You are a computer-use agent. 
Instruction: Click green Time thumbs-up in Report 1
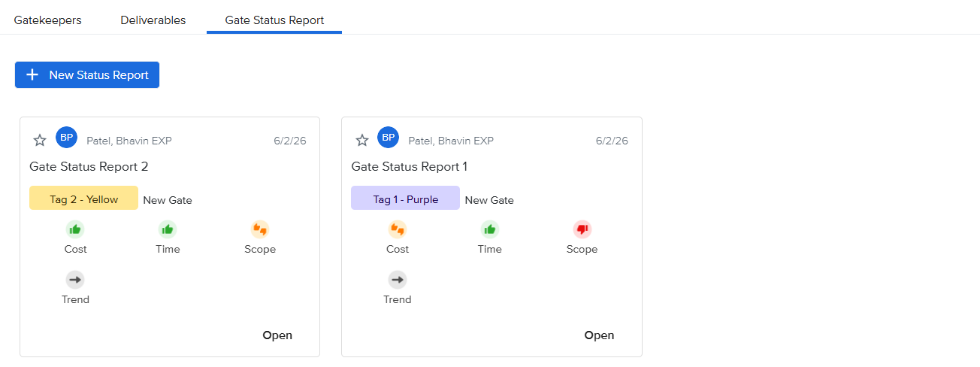point(489,229)
